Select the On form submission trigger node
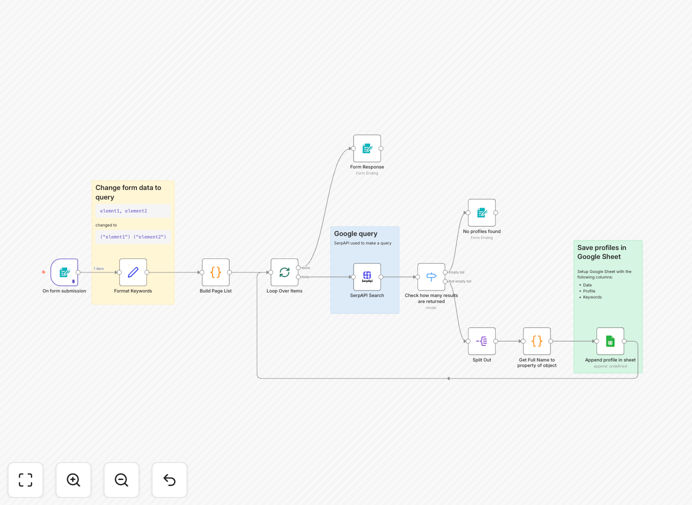 click(64, 272)
